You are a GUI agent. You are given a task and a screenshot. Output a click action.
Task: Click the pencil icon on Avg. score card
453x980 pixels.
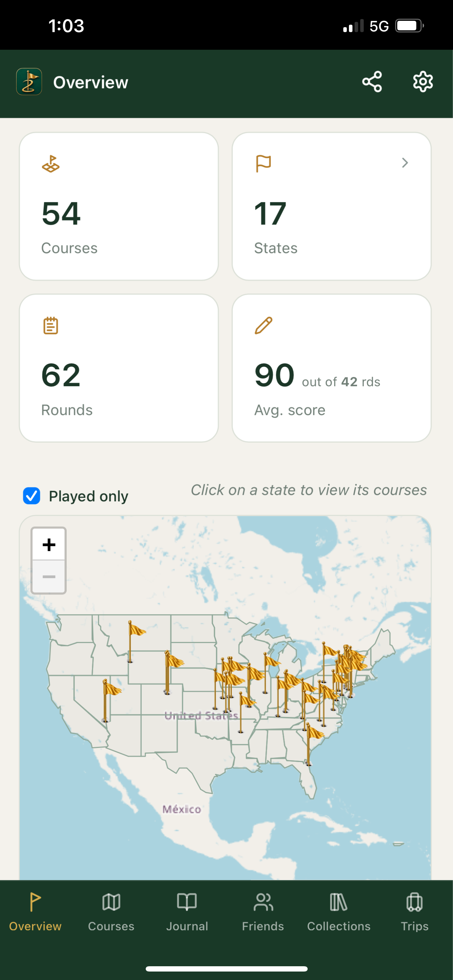coord(263,326)
